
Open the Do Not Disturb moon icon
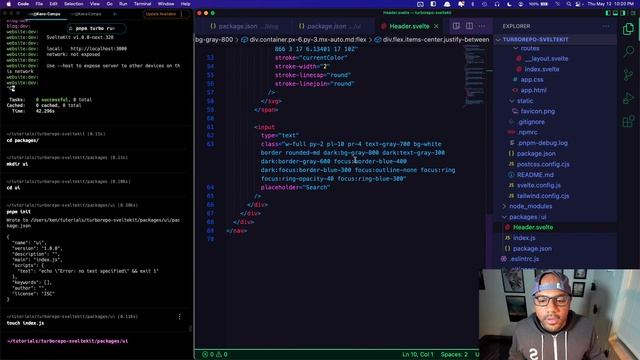[509, 4]
